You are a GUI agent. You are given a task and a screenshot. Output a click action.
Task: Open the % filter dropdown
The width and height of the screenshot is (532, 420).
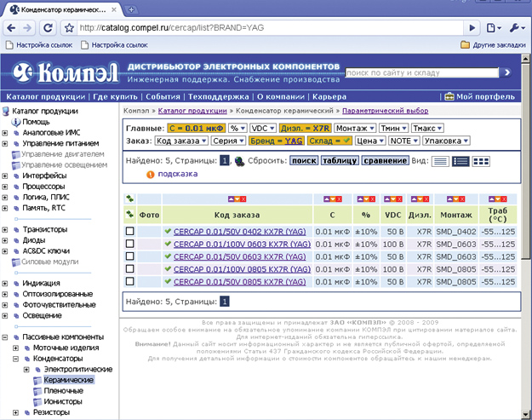pyautogui.click(x=237, y=129)
